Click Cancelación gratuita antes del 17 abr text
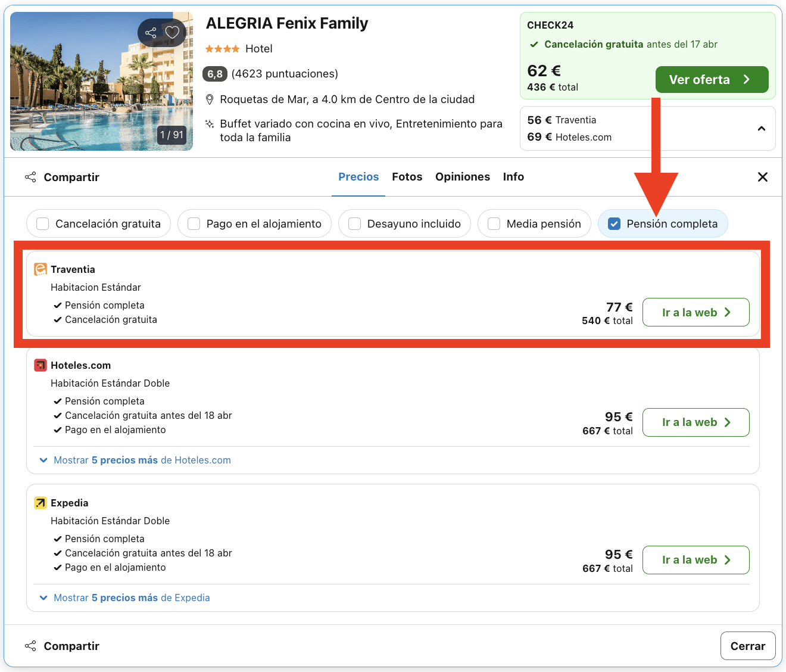The height and width of the screenshot is (672, 786). [x=631, y=44]
